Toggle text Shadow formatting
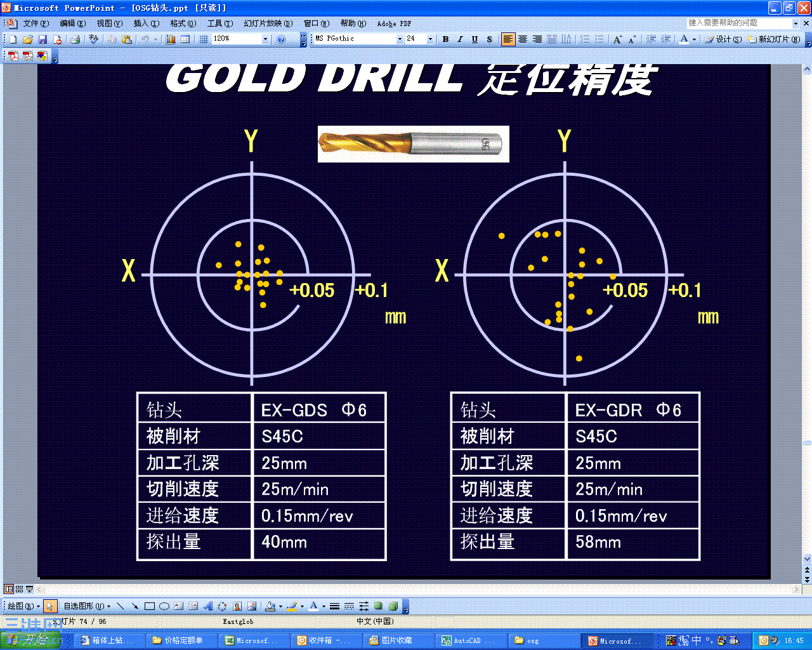812x650 pixels. [489, 39]
